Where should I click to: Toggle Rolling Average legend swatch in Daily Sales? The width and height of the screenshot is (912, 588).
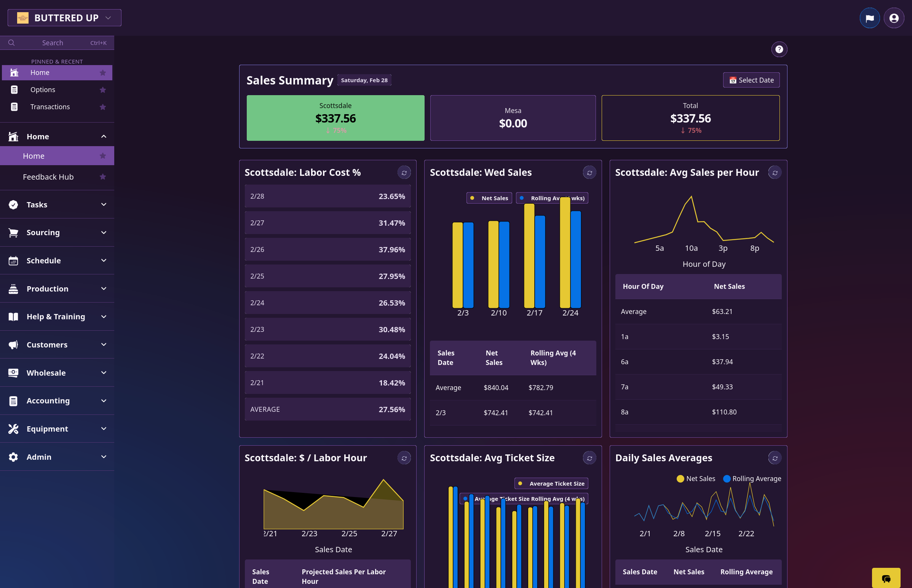[x=727, y=478]
